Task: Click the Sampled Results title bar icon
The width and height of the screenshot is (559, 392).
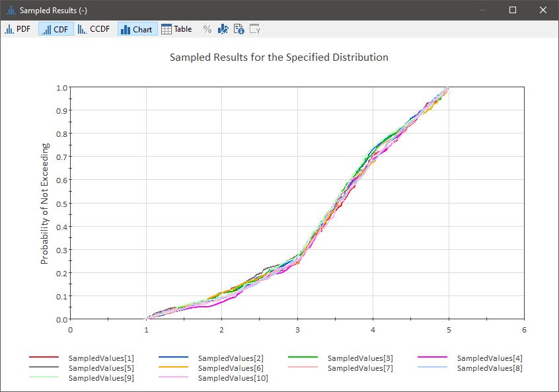Action: tap(11, 10)
